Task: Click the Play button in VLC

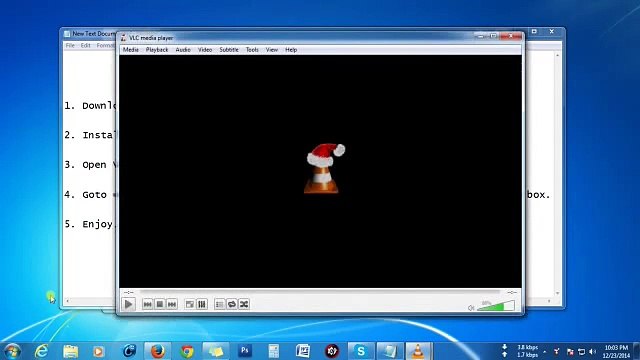Action: pos(128,304)
